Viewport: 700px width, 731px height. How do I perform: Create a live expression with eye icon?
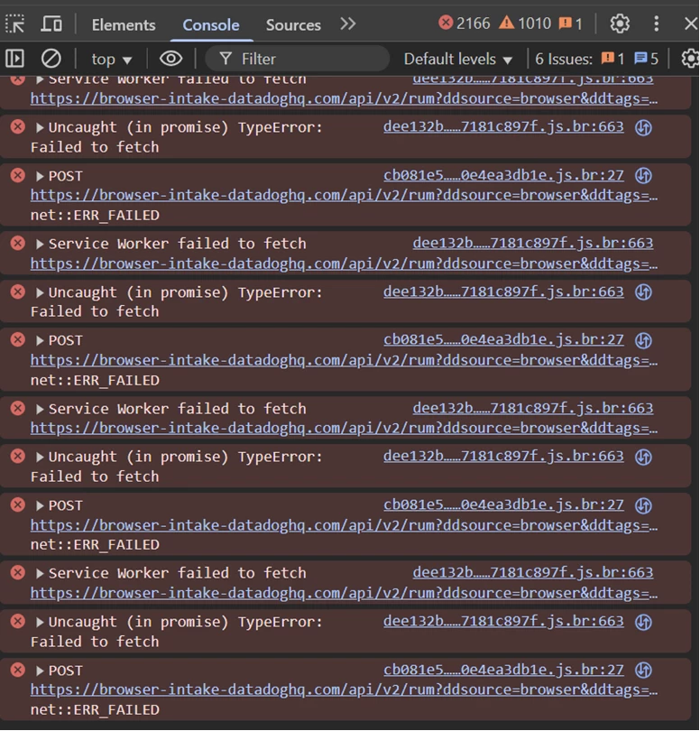point(170,59)
